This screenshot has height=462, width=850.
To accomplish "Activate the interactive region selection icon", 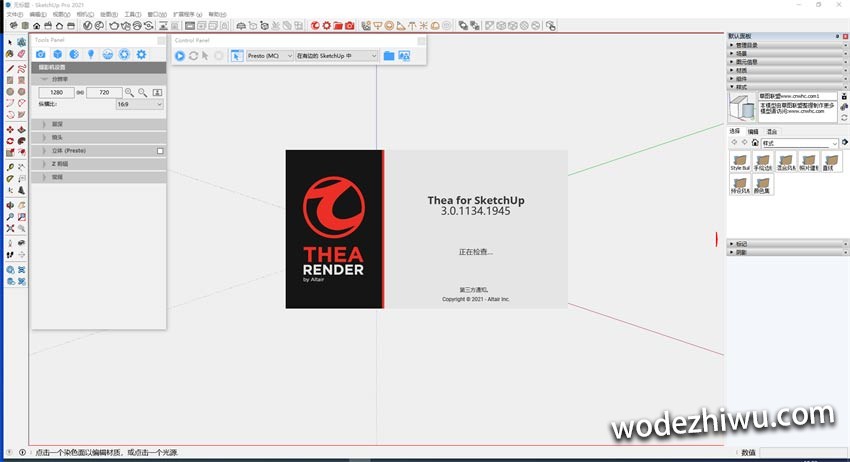I will [x=237, y=56].
